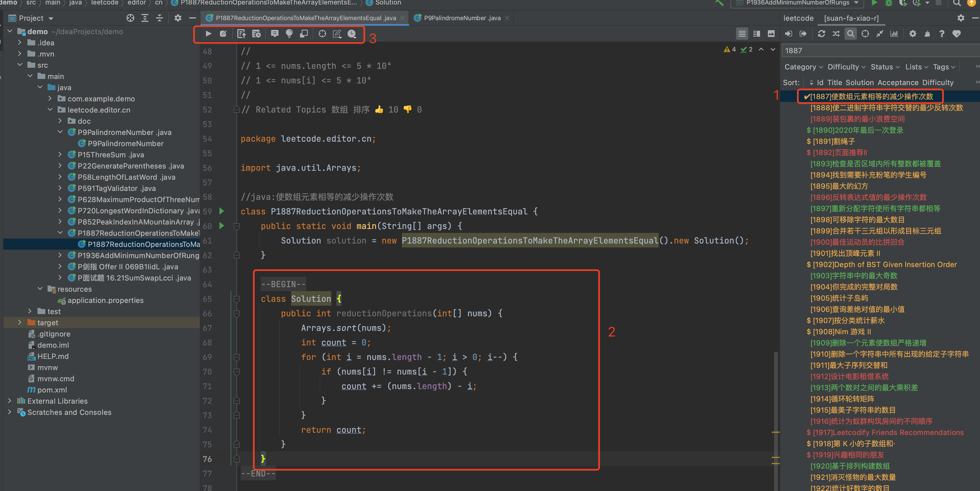The height and width of the screenshot is (491, 980).
Task: Click the 1887 search input field
Action: click(x=875, y=51)
